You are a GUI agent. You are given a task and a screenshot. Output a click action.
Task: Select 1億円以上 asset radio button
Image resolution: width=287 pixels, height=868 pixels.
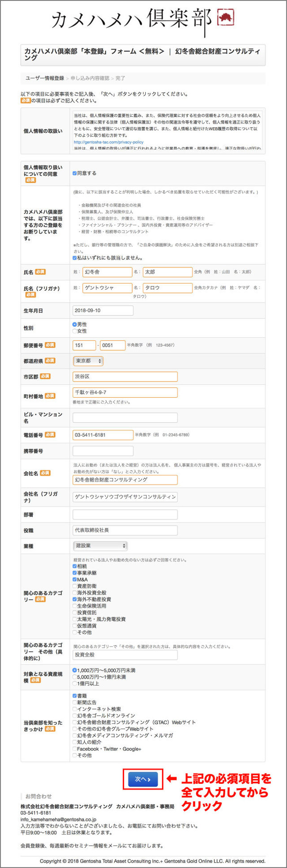[74, 683]
